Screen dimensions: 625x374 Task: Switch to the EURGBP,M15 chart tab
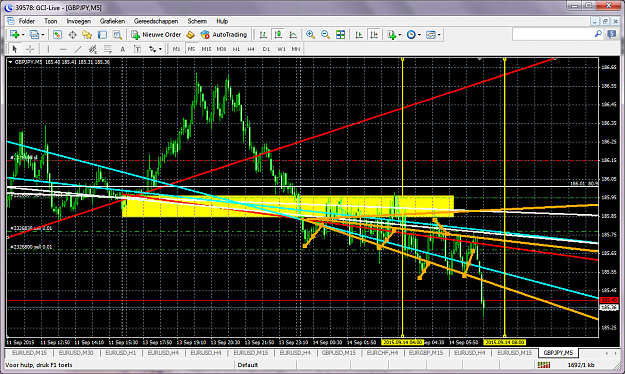click(x=426, y=353)
